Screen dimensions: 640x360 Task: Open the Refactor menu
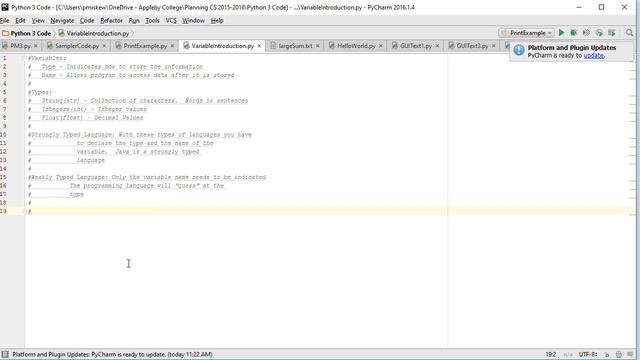(x=111, y=20)
